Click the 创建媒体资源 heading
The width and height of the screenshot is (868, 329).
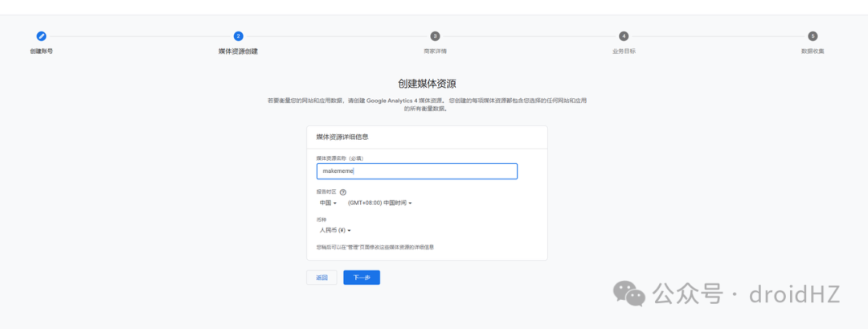(x=427, y=83)
